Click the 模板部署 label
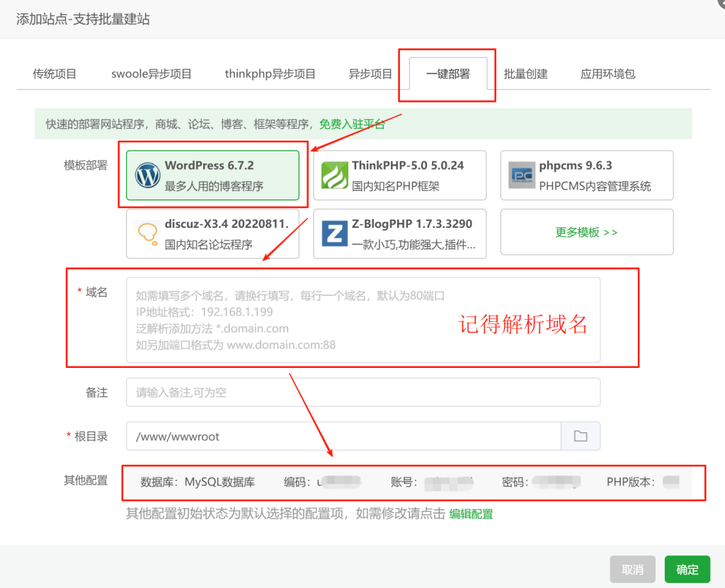The image size is (725, 588). point(86,165)
